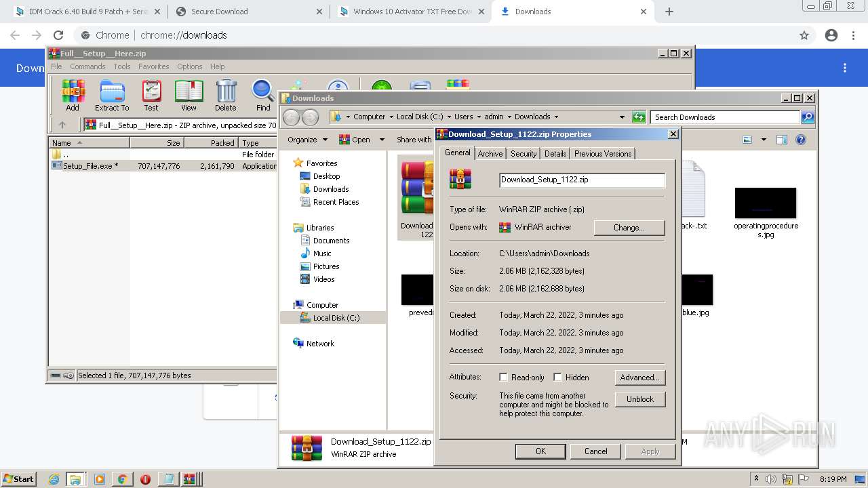Click the Unblock button
The width and height of the screenshot is (868, 488).
tap(640, 399)
